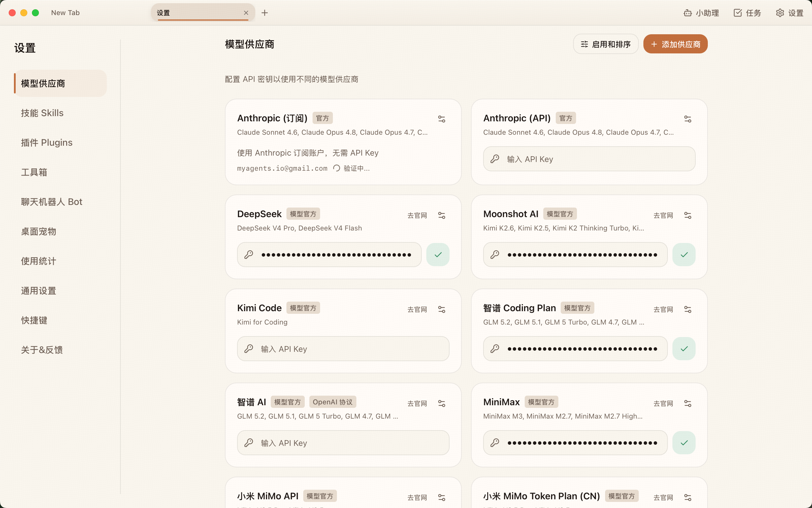Select the 设置 browser tab
The height and width of the screenshot is (508, 812).
203,13
